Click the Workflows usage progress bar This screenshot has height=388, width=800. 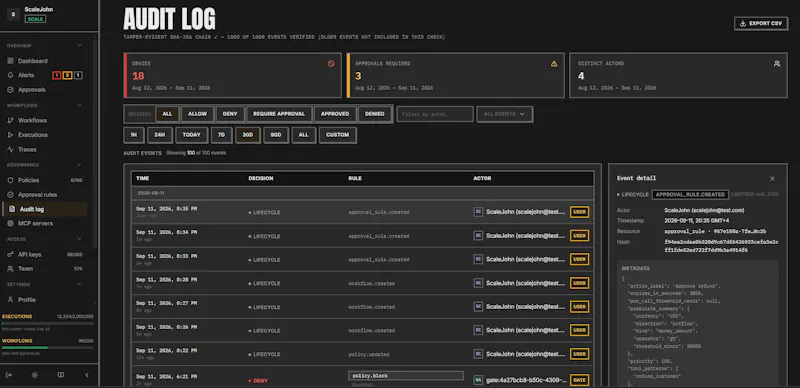[x=48, y=347]
